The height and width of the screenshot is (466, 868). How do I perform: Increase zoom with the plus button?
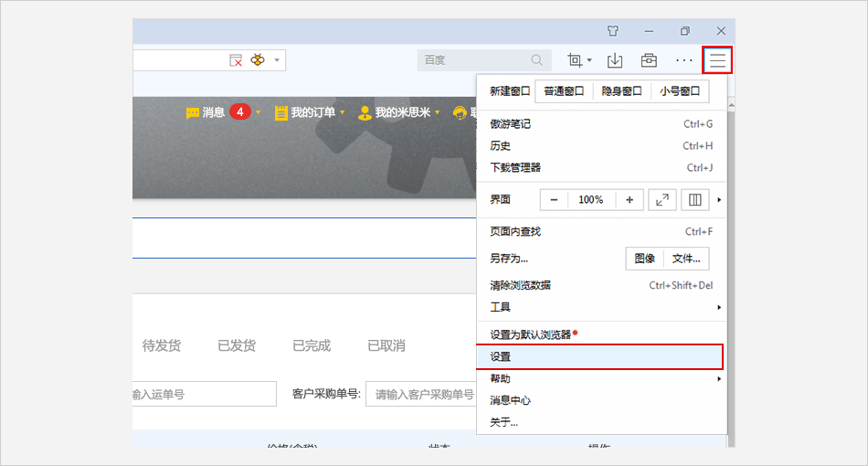tap(629, 199)
